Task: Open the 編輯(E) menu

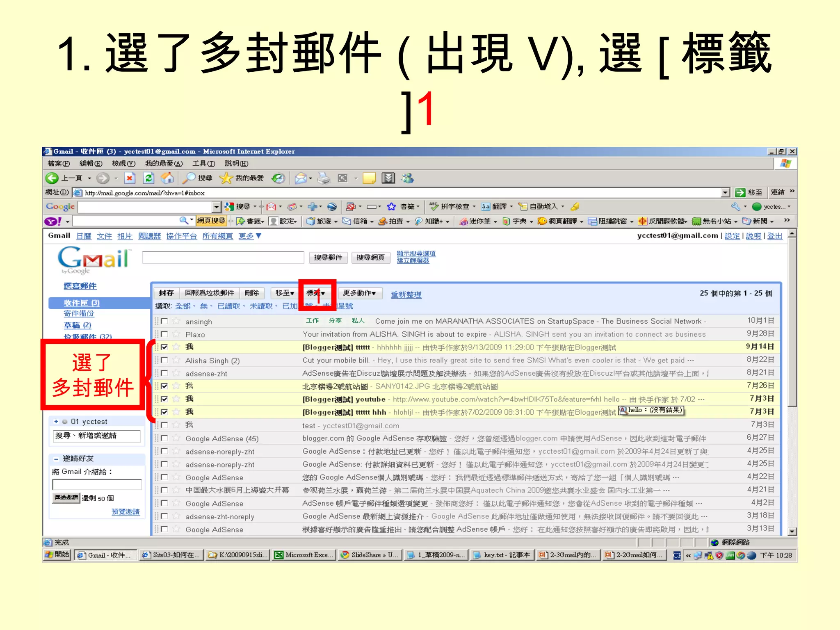Action: pyautogui.click(x=91, y=164)
